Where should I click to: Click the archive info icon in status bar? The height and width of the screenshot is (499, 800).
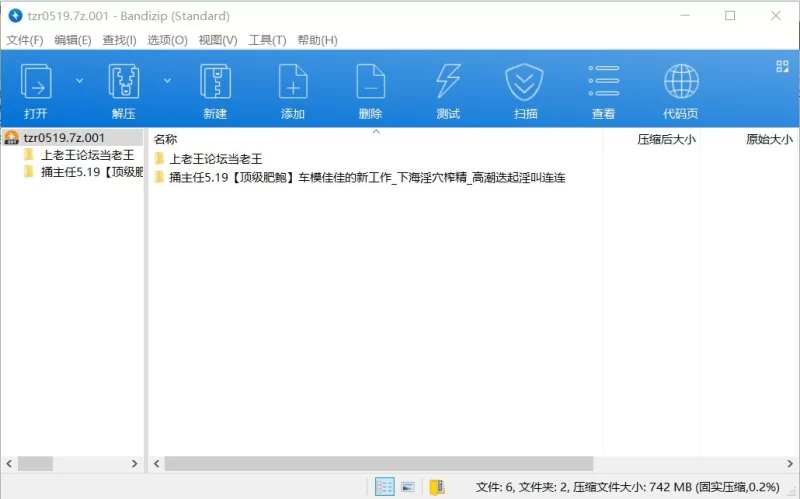click(436, 487)
